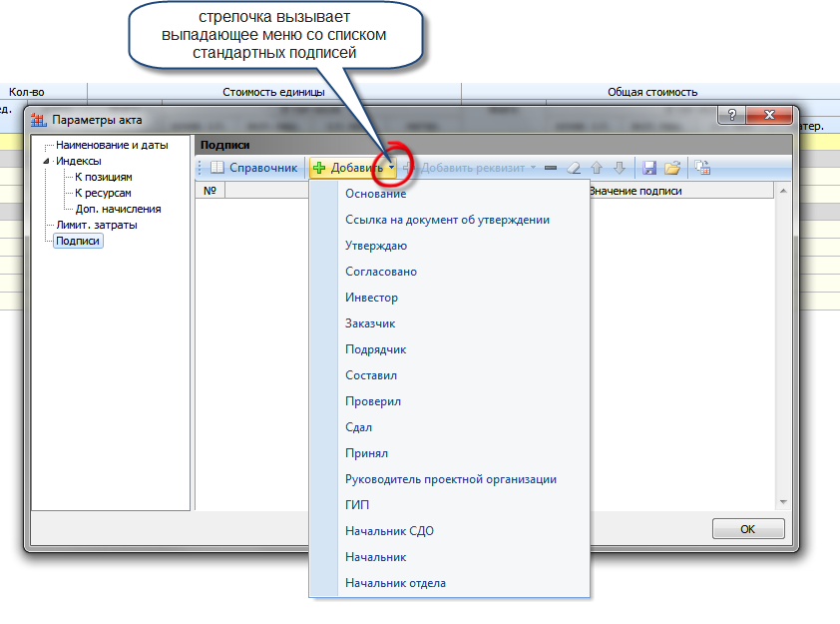This screenshot has height=624, width=840.
Task: Select Руководитель проектной организации menu entry
Action: [x=450, y=479]
